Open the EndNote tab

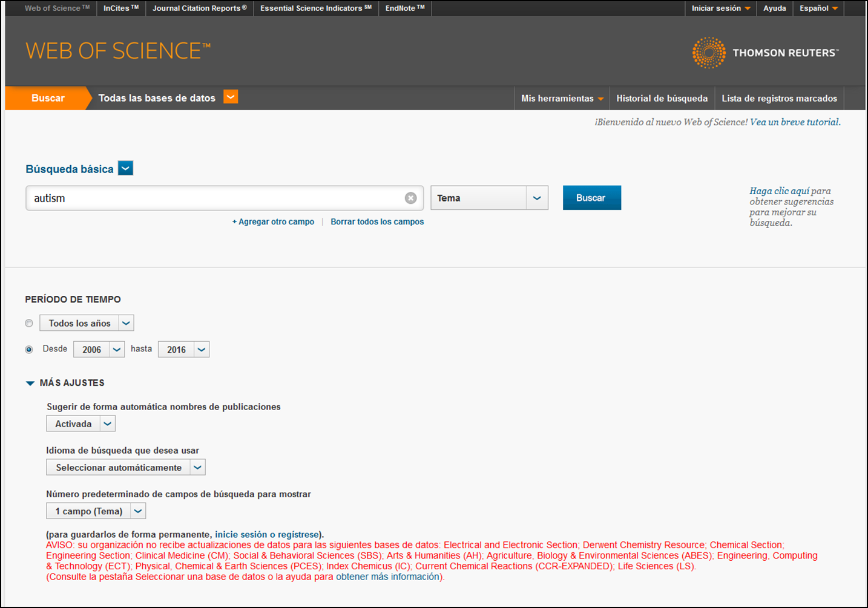coord(405,8)
